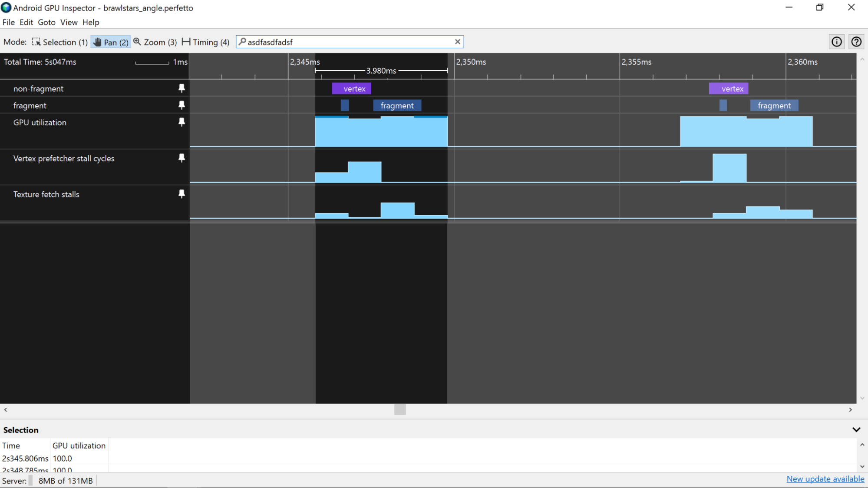Unpin Vertex prefetcher stall cycles track

[182, 158]
